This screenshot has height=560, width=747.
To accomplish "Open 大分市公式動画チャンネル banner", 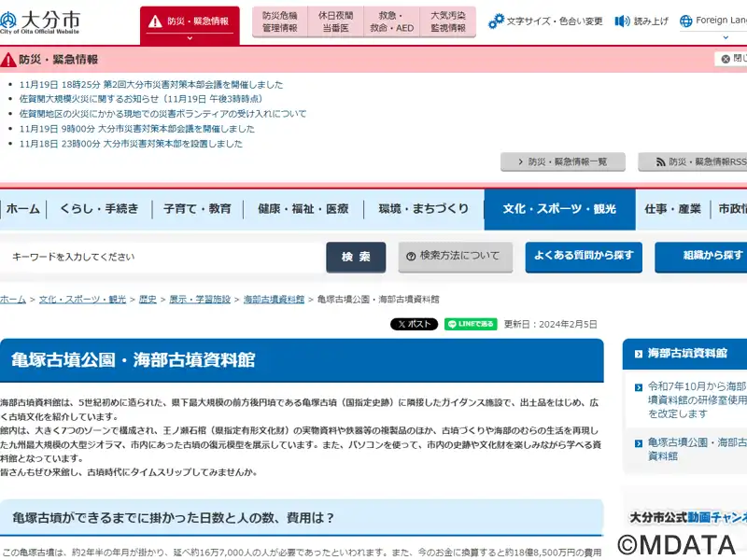I will click(688, 518).
